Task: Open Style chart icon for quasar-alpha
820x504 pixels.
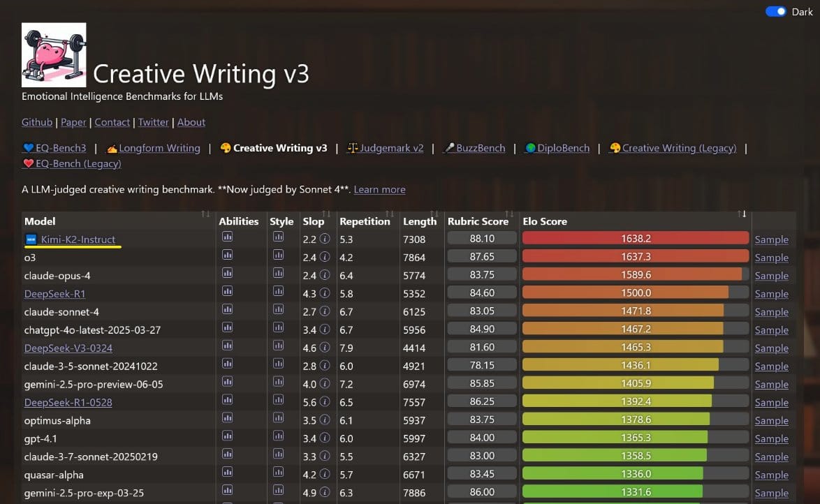Action: point(278,472)
